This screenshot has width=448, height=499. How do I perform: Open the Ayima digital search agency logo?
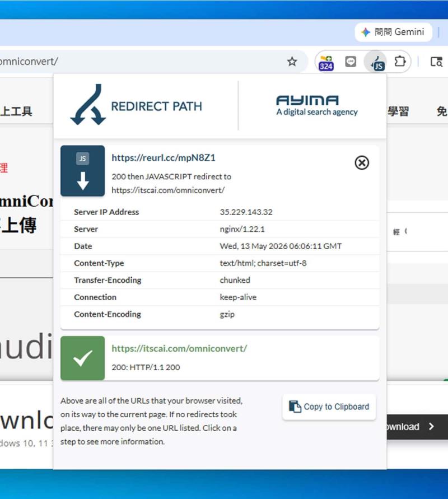pos(317,105)
